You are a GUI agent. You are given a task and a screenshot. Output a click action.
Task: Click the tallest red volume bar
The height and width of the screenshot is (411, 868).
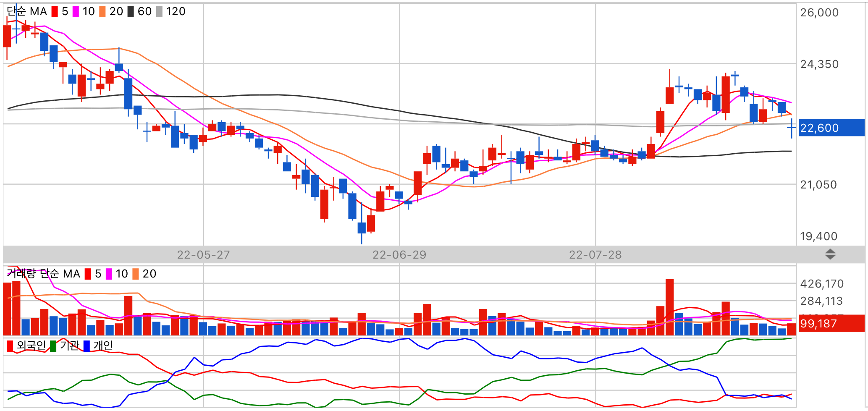[670, 307]
